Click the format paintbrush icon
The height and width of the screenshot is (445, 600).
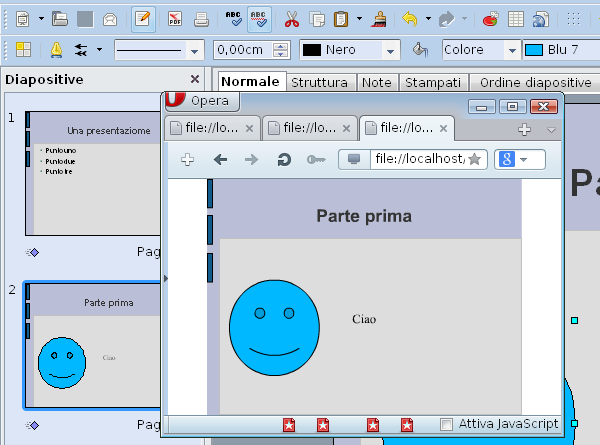tap(378, 18)
